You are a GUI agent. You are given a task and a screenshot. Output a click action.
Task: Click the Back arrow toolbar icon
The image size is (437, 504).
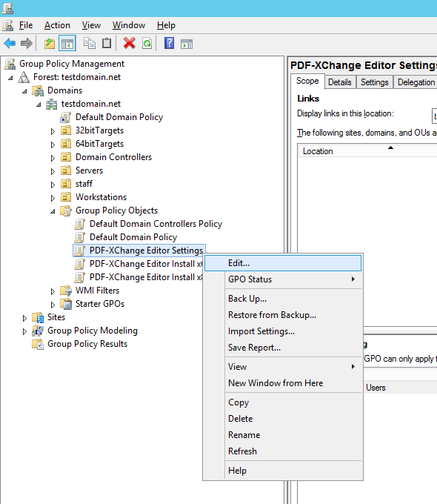10,43
